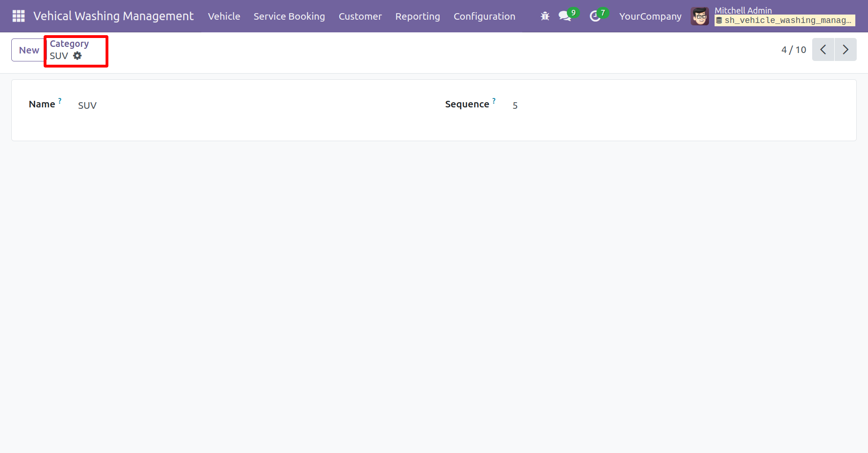Open the Vehicle menu
Screen dimensions: 868x453
point(224,16)
